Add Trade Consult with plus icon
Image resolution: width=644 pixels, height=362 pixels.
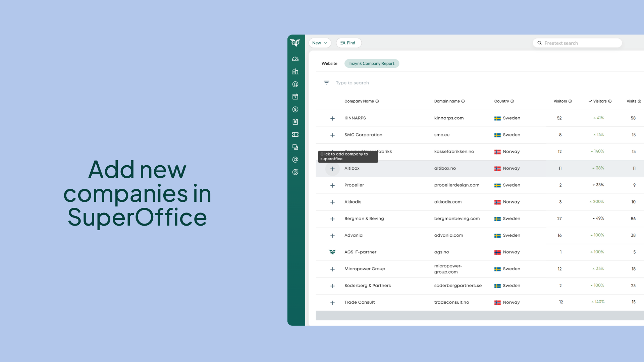[332, 303]
